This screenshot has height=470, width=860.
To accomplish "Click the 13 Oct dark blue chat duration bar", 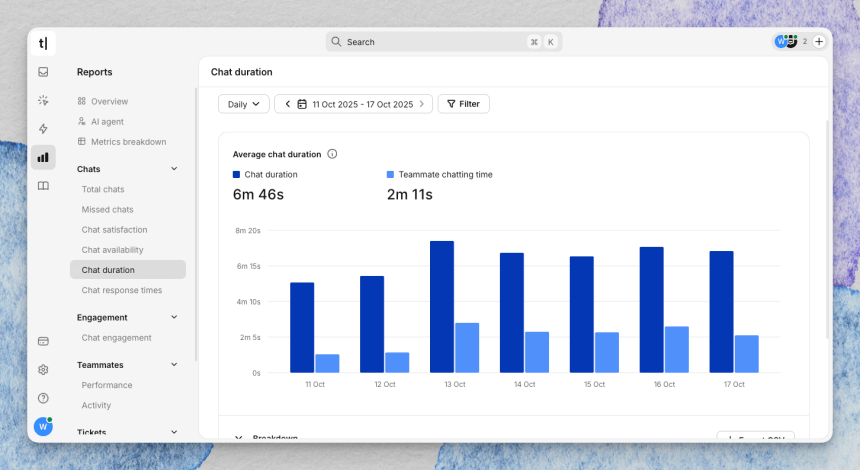I will [442, 307].
